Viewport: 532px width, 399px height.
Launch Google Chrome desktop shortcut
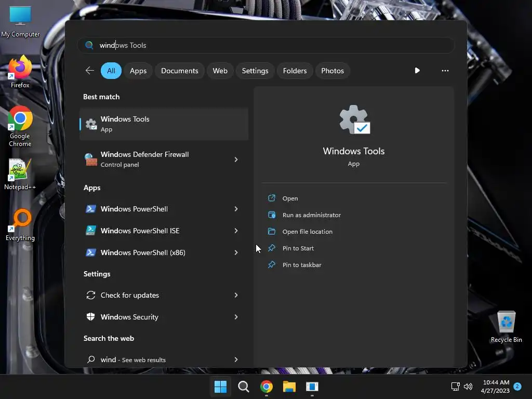20,126
